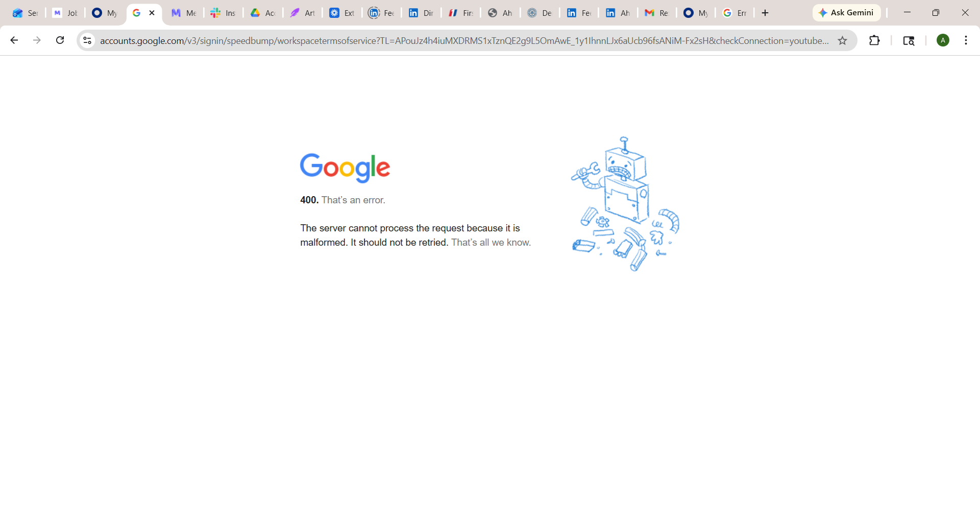Select the active Google tab

[x=144, y=13]
